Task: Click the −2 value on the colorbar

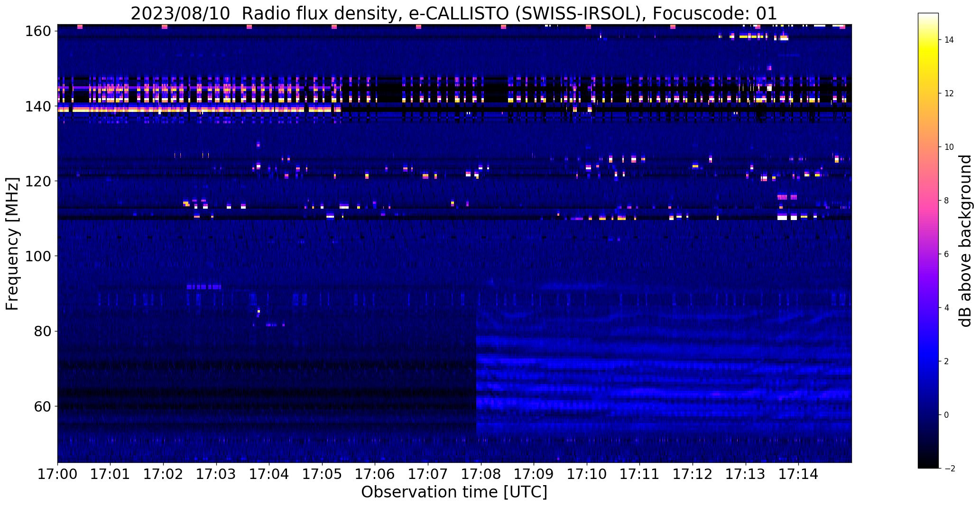Action: pos(949,469)
